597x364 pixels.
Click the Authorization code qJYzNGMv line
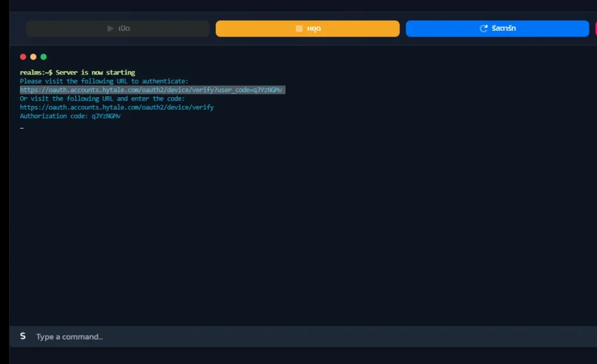[70, 116]
